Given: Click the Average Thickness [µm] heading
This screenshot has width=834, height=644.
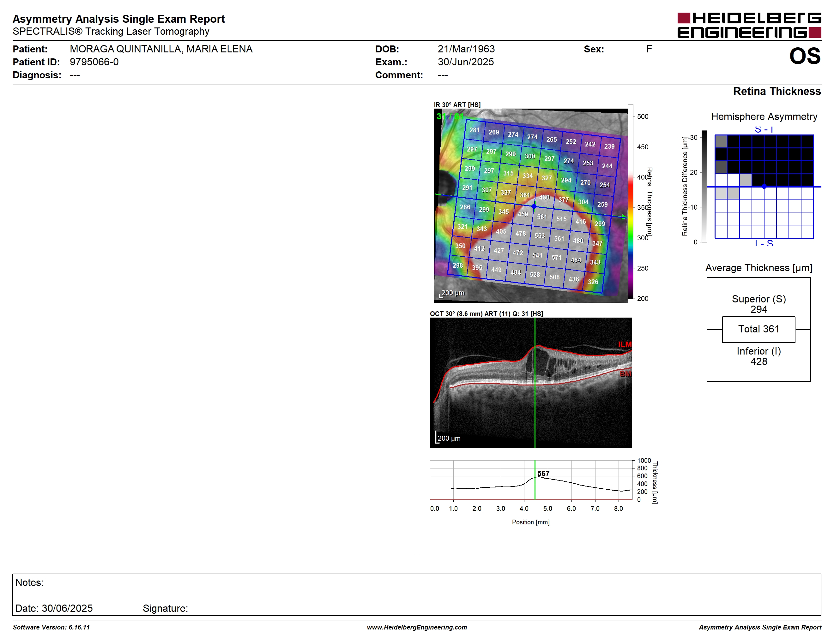Looking at the screenshot, I should tap(759, 268).
